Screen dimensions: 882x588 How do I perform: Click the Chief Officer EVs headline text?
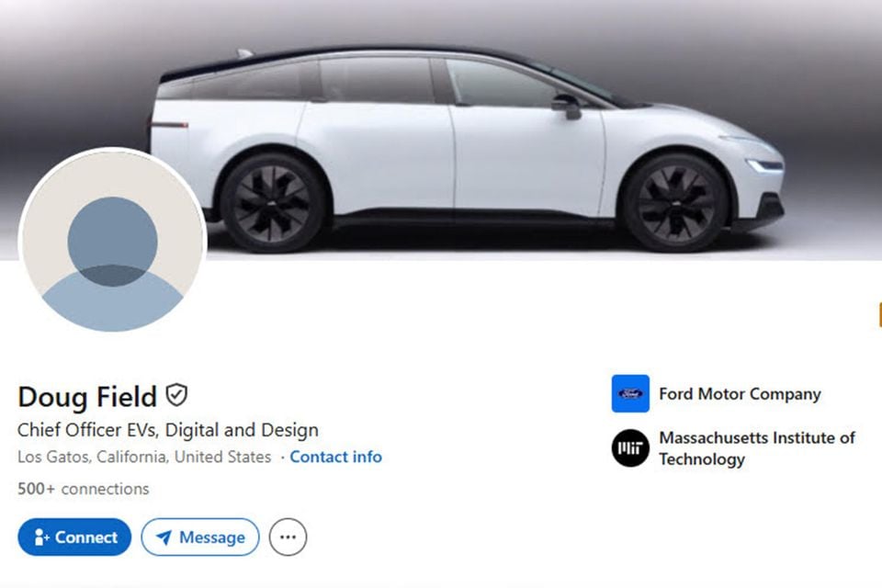(167, 430)
